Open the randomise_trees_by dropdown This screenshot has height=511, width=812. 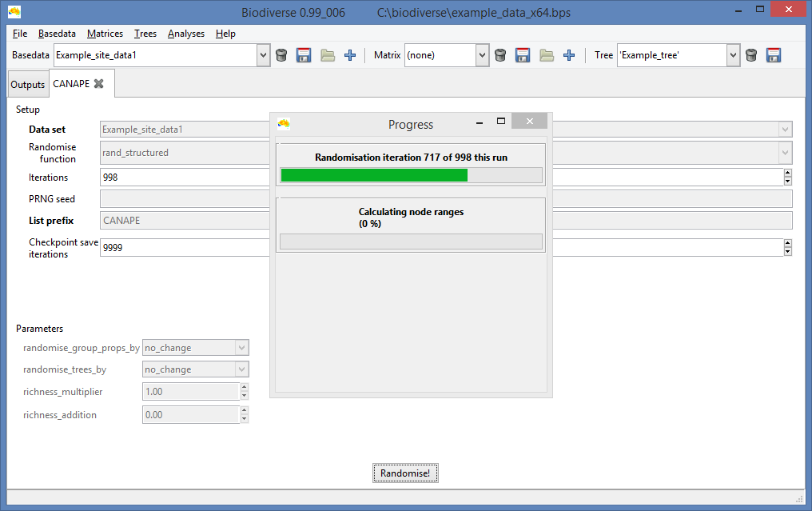pos(241,369)
